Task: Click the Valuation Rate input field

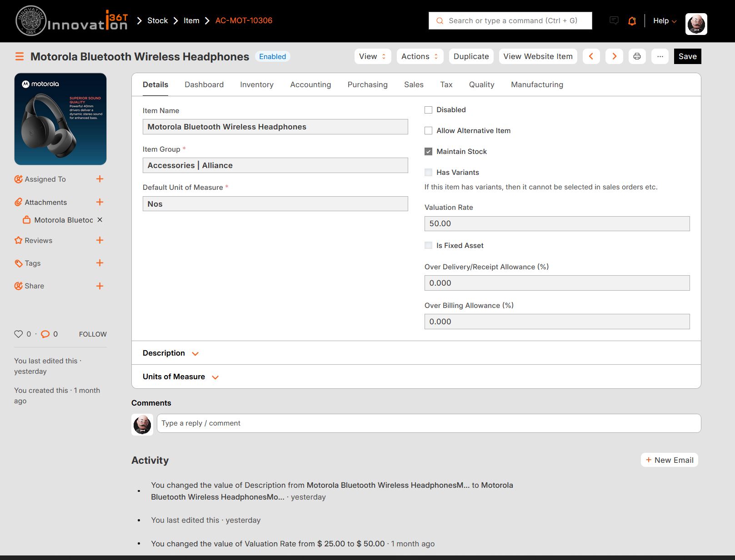Action: tap(557, 223)
